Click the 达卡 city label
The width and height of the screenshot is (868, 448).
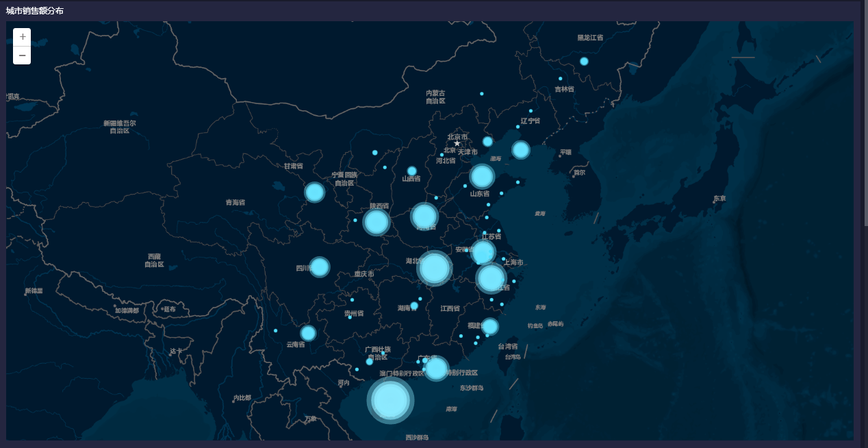pos(177,351)
